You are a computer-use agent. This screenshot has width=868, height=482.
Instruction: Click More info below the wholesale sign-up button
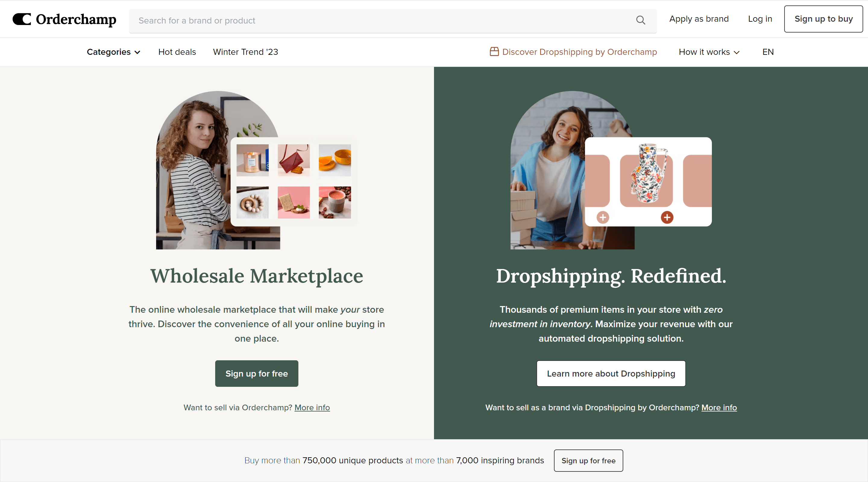[x=312, y=408]
